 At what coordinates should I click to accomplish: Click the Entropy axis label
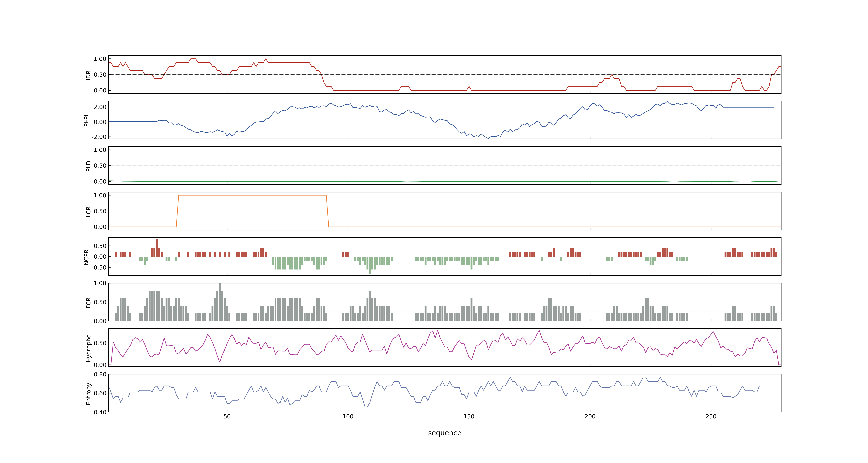(x=88, y=393)
